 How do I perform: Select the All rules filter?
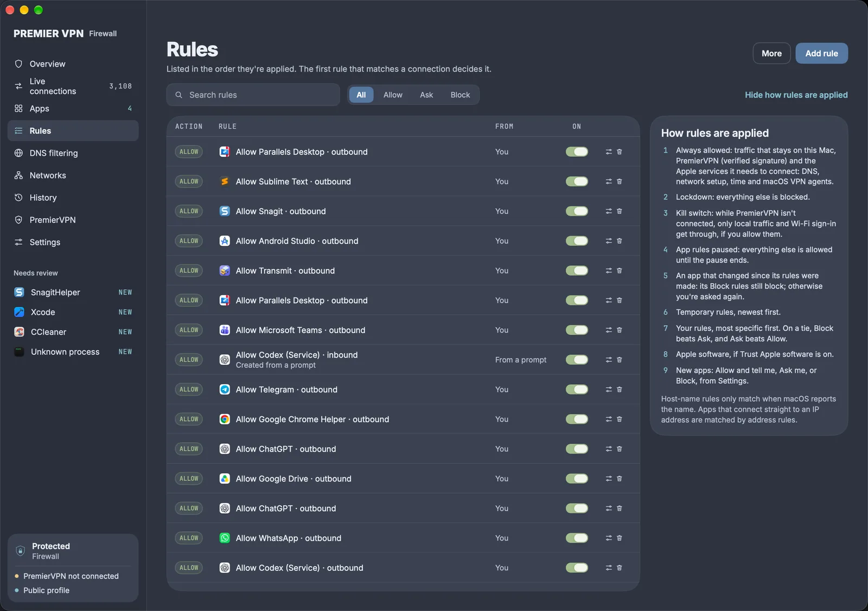361,95
